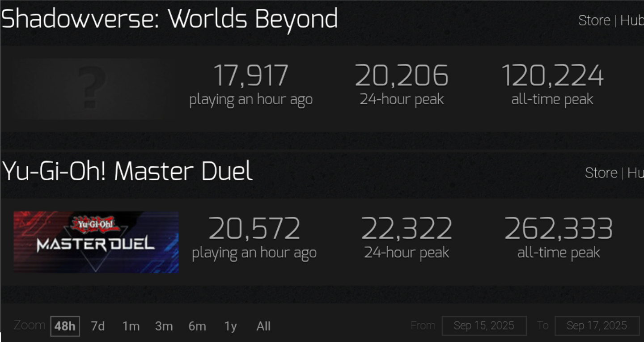Screen dimensions: 644x342
Task: Click the From date field Sep 15, 2025
Action: [x=484, y=325]
